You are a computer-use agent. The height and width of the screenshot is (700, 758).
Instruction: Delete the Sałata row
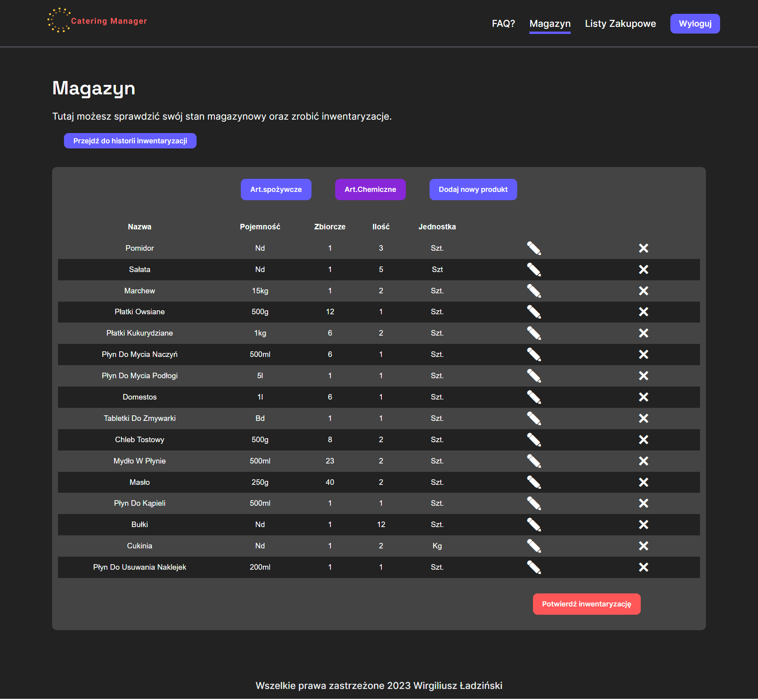pyautogui.click(x=644, y=270)
